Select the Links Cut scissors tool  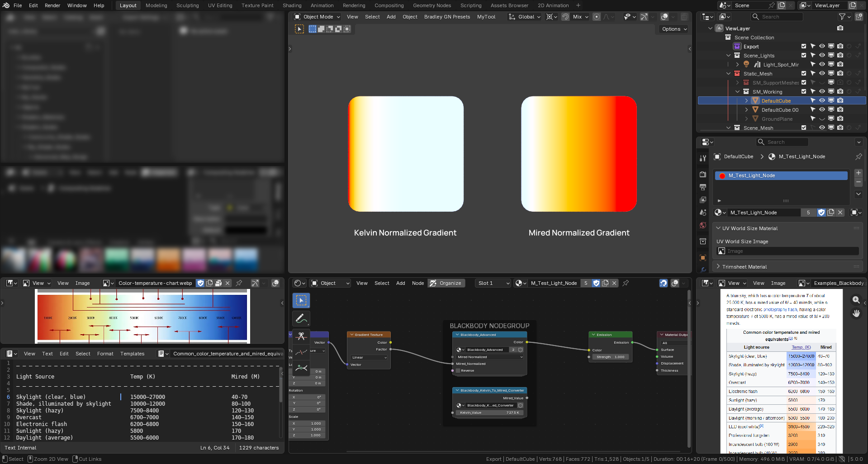pyautogui.click(x=301, y=336)
